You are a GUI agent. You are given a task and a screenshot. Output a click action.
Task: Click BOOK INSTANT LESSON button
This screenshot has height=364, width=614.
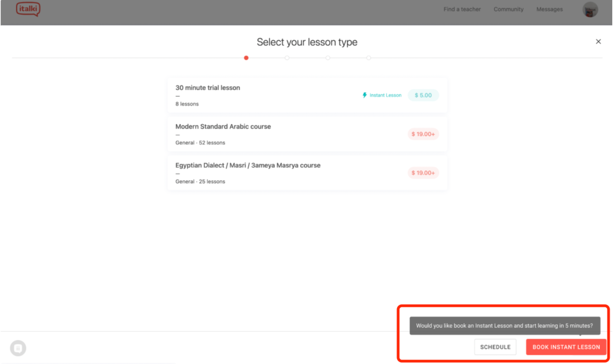pos(566,347)
